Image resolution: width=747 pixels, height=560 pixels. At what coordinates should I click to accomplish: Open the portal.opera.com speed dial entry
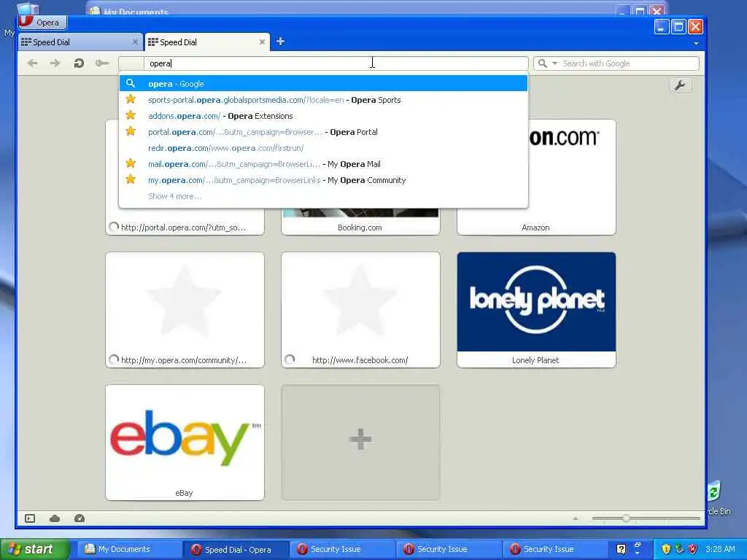point(185,222)
